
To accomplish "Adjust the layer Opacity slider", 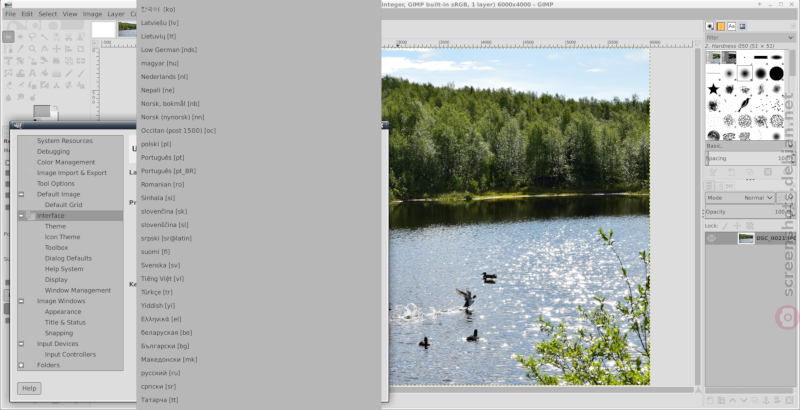I will coord(746,212).
